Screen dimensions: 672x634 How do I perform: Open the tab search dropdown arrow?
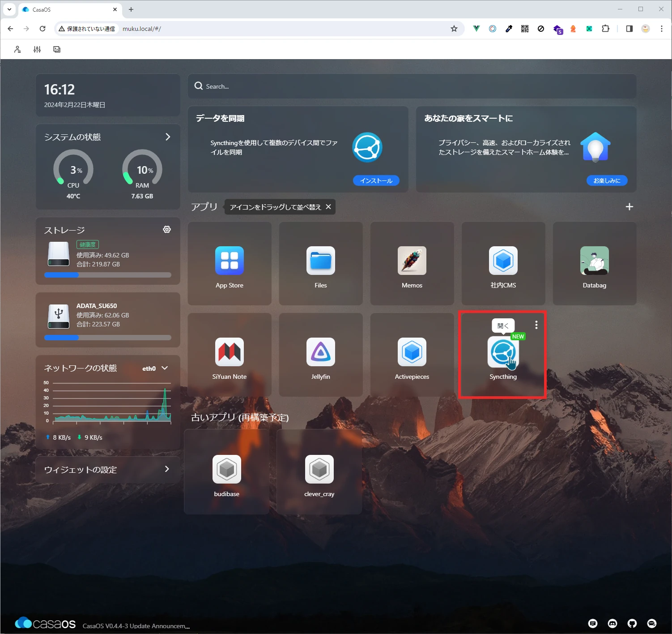[x=9, y=9]
